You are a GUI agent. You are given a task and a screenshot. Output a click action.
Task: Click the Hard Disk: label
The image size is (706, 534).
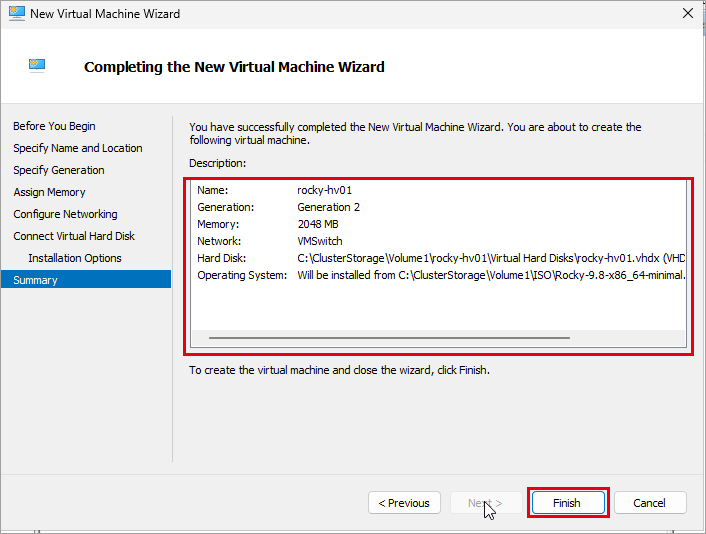click(222, 258)
